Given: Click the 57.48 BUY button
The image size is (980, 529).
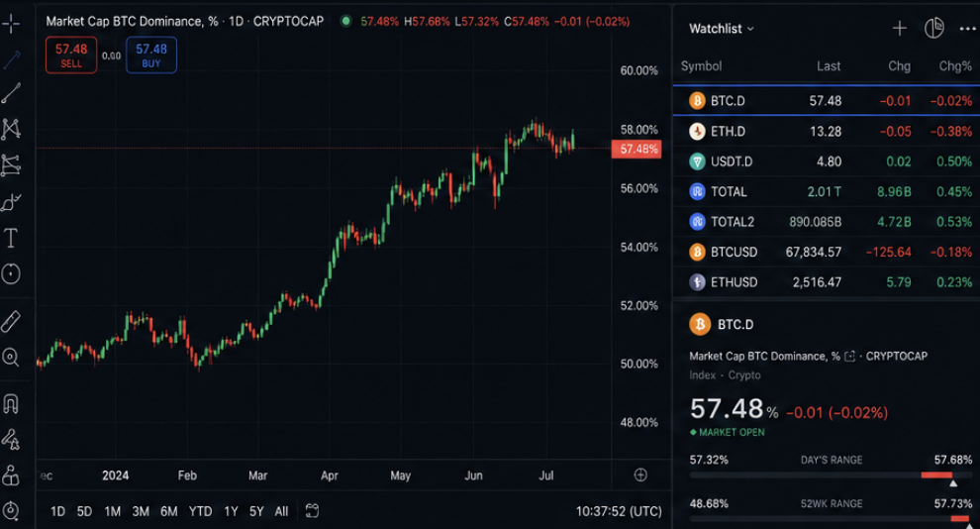Looking at the screenshot, I should (151, 55).
